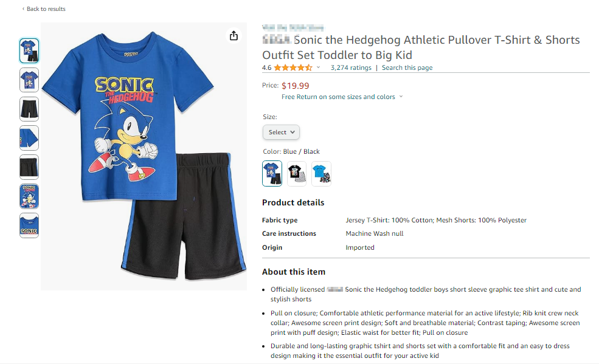The height and width of the screenshot is (364, 599).
Task: View the Sonic graphic close-up thumbnail
Action: tap(29, 196)
